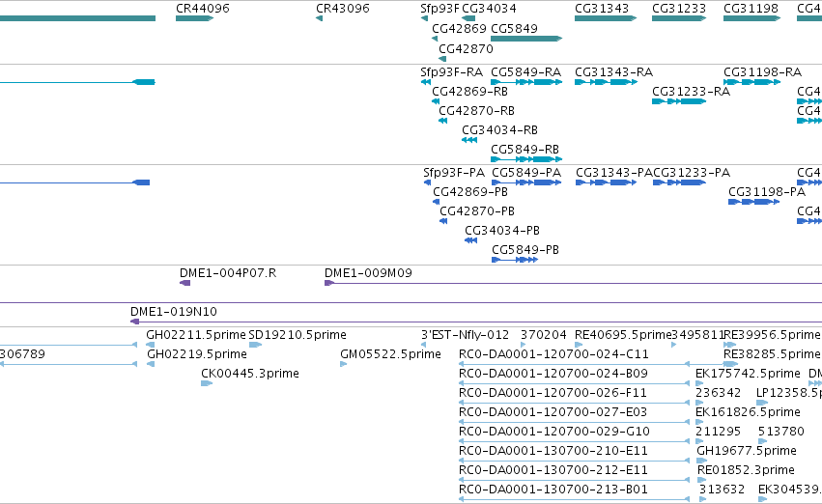The image size is (822, 504).
Task: Select the CG34034-RB transcript label
Action: 499,130
